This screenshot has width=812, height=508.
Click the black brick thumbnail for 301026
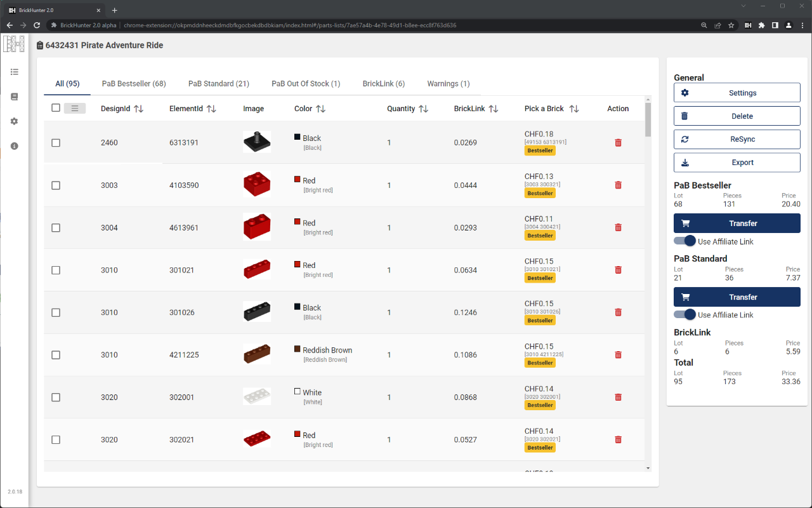tap(257, 312)
